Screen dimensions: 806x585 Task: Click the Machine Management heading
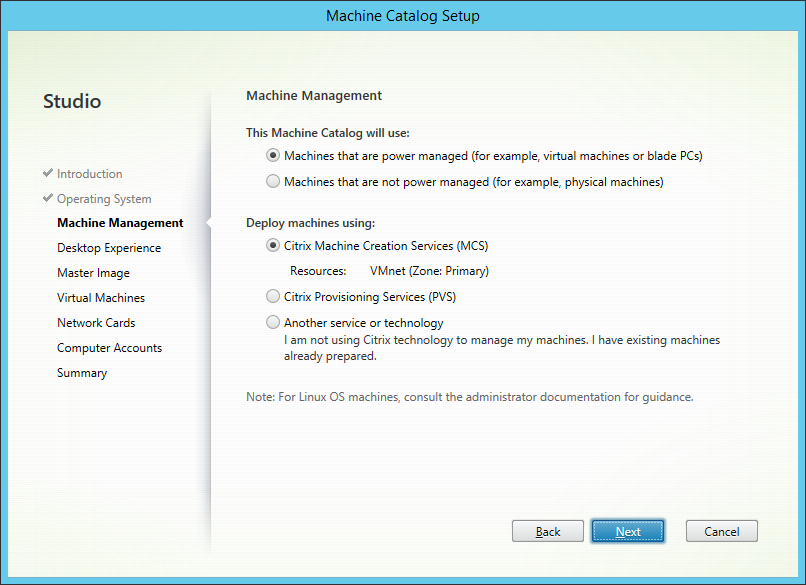pyautogui.click(x=314, y=96)
